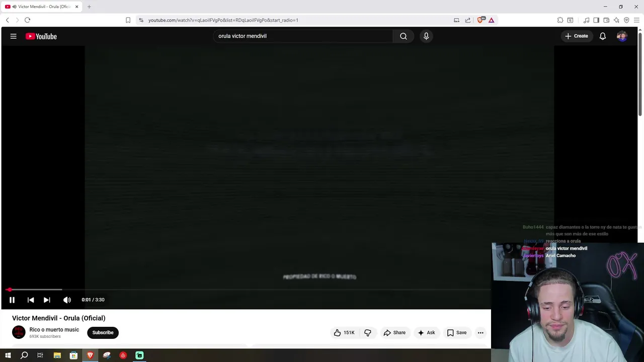Share the Orula video
Screen dimensions: 644x362
click(x=394, y=332)
